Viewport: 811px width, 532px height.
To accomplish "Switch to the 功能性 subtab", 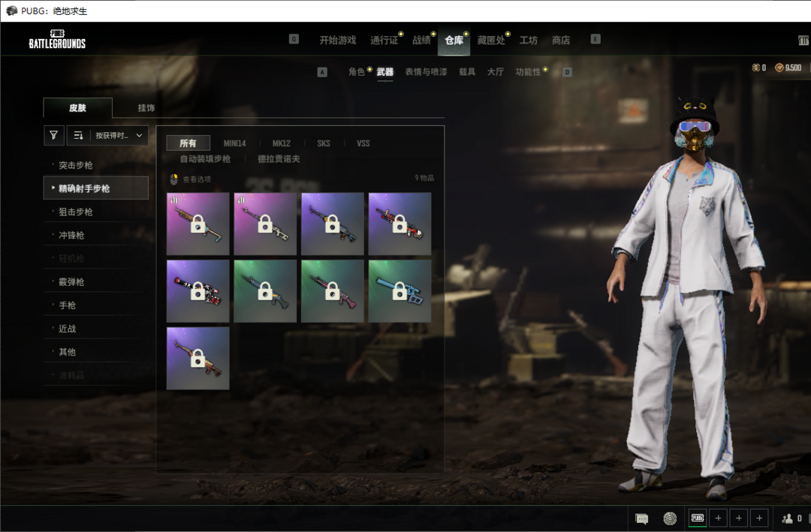I will point(528,72).
